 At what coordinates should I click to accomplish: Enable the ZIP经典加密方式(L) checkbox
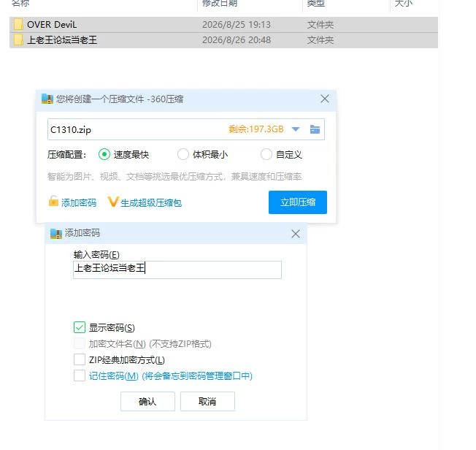pos(80,359)
